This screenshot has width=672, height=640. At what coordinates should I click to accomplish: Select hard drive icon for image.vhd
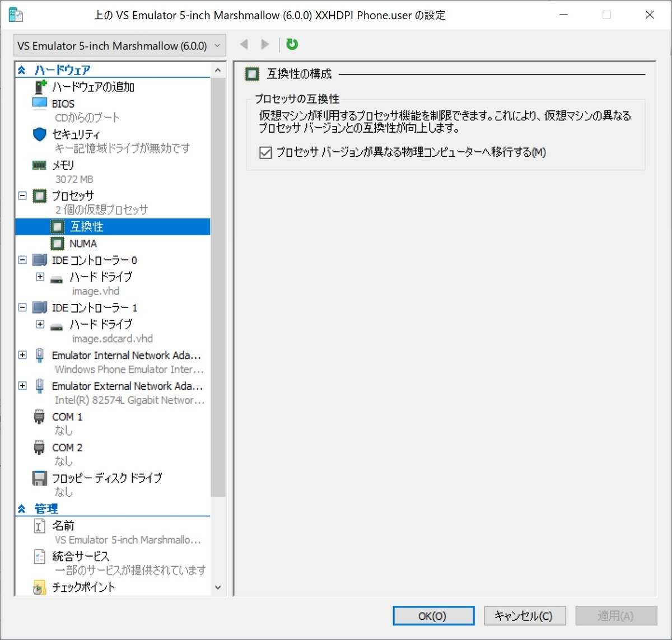57,278
